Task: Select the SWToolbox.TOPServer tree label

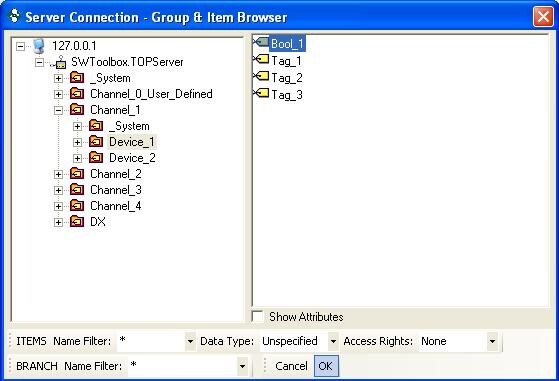Action: 127,62
